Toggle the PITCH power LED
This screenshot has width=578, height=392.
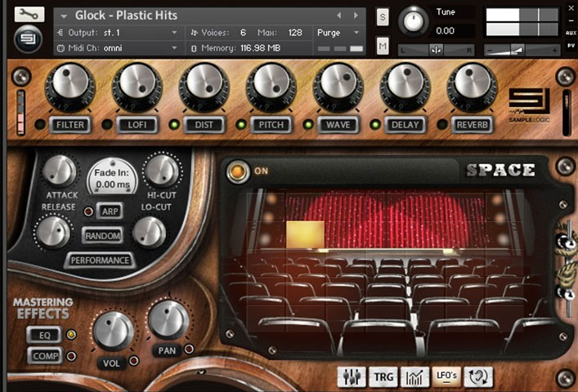pos(241,125)
